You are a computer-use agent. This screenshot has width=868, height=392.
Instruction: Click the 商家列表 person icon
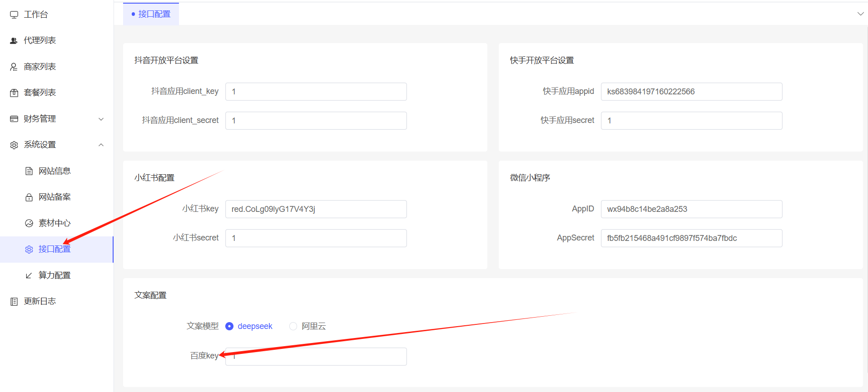point(14,67)
